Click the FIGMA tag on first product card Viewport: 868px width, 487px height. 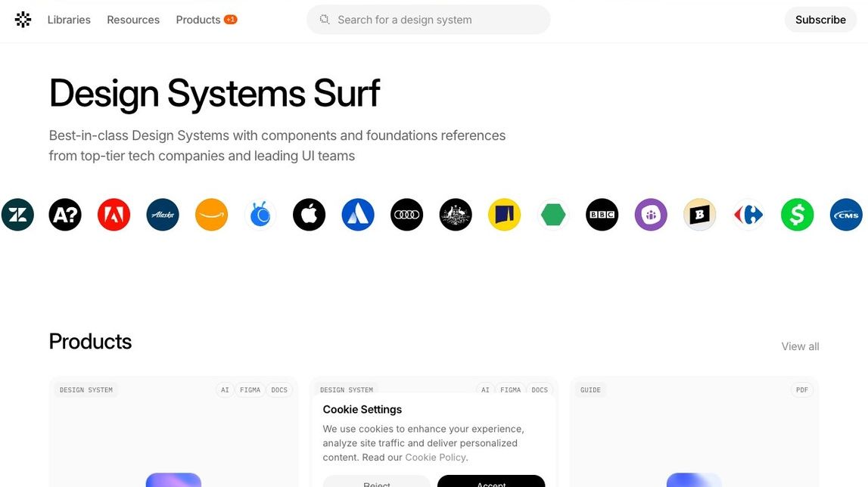click(250, 390)
